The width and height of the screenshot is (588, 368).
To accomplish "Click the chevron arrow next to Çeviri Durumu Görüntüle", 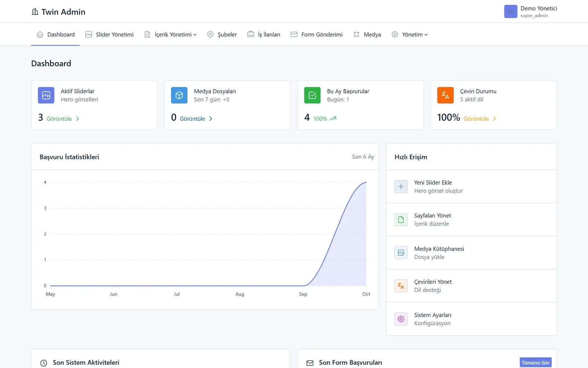I will tap(494, 118).
